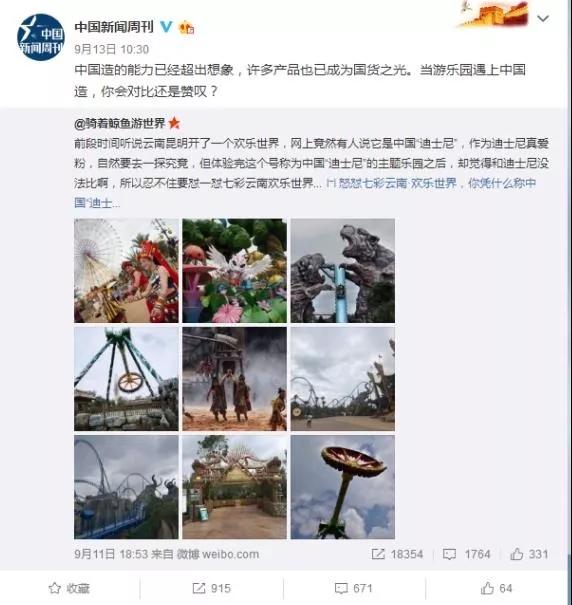Open the ferris wheel dancers photo
The width and height of the screenshot is (572, 605).
point(126,270)
